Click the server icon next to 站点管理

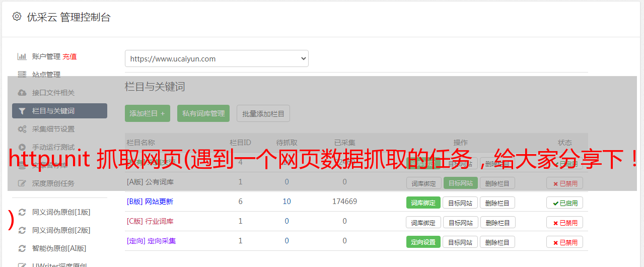point(22,75)
